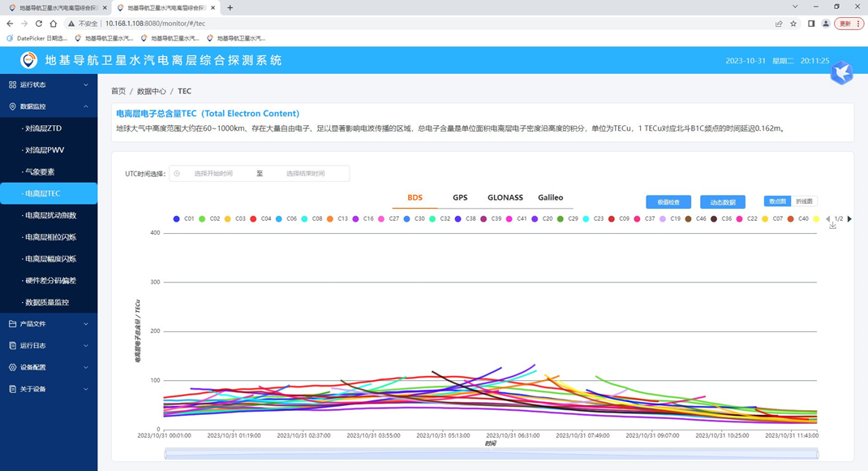Click the 首页 breadcrumb link
This screenshot has height=471, width=868.
[x=118, y=91]
